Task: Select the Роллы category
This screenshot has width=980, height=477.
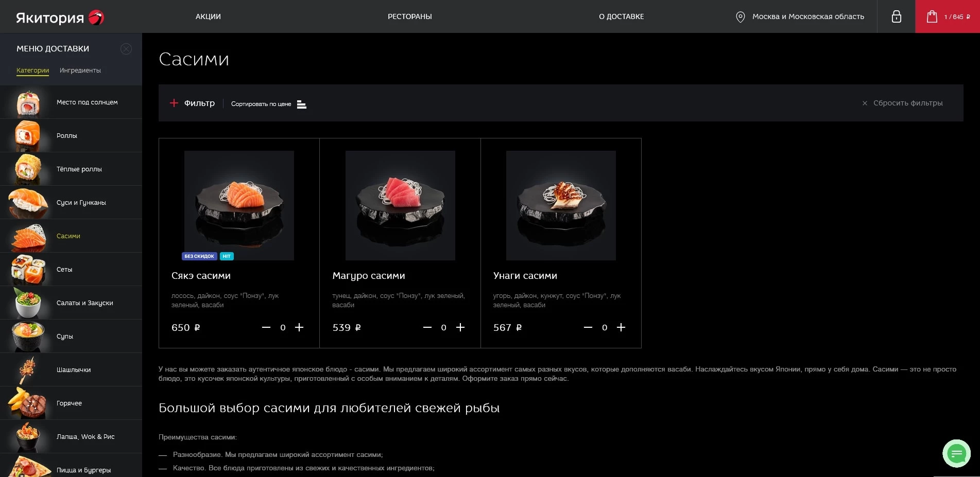Action: pos(67,136)
